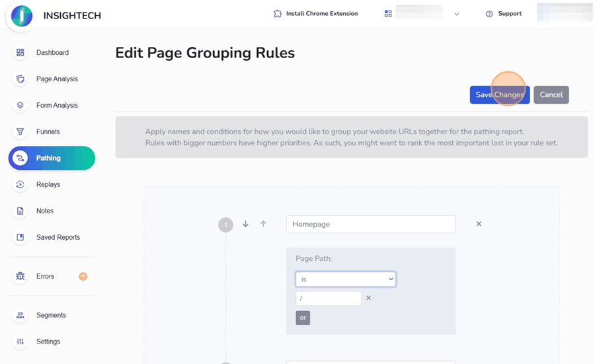Click the Errors bug icon

coord(20,276)
